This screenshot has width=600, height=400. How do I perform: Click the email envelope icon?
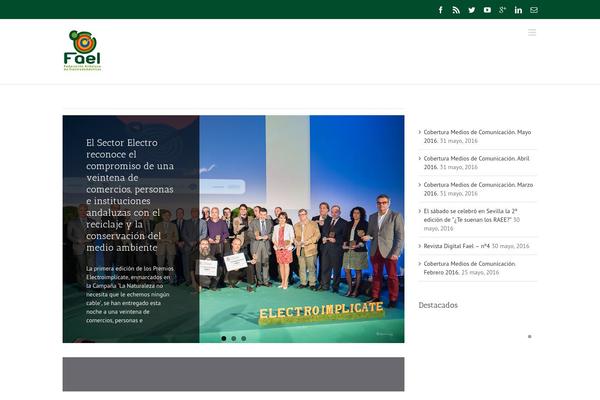[x=534, y=10]
